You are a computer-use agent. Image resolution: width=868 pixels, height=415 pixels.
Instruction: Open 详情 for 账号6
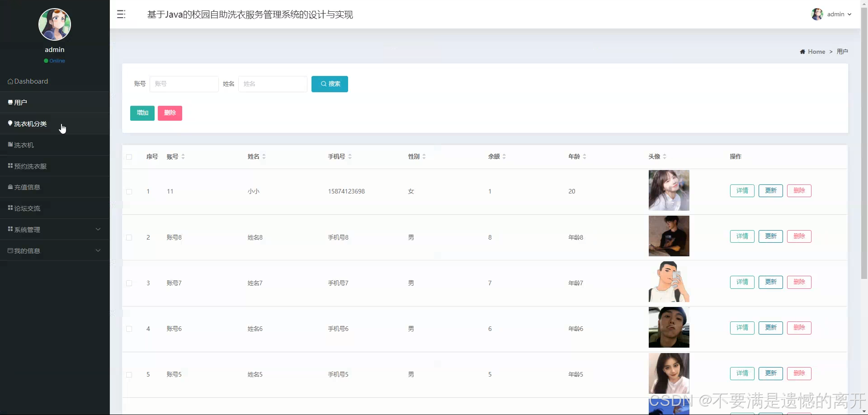[x=742, y=328]
